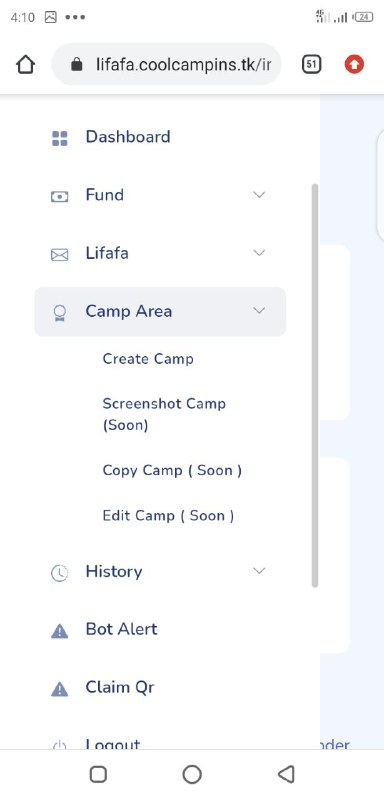Open Edit Camp ( Soon ) link
Screen dimensions: 384x800
pyautogui.click(x=168, y=515)
